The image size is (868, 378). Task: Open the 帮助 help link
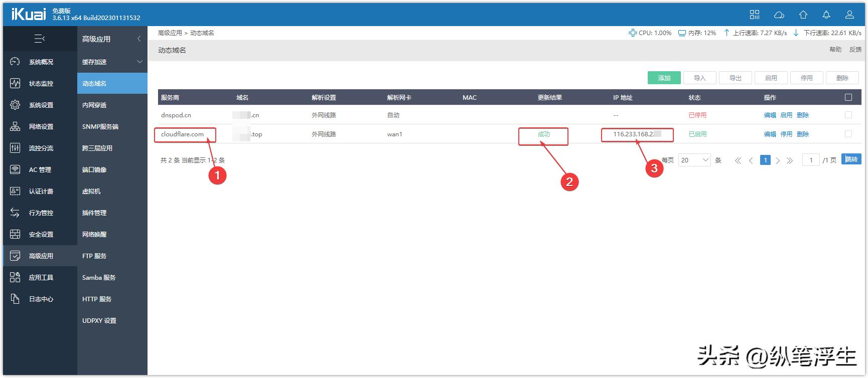coord(835,50)
